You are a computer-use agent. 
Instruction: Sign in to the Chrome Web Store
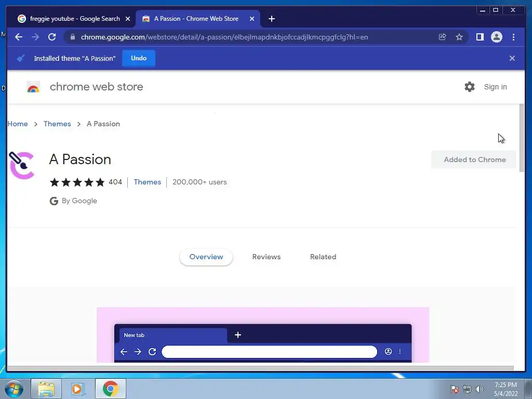(495, 87)
